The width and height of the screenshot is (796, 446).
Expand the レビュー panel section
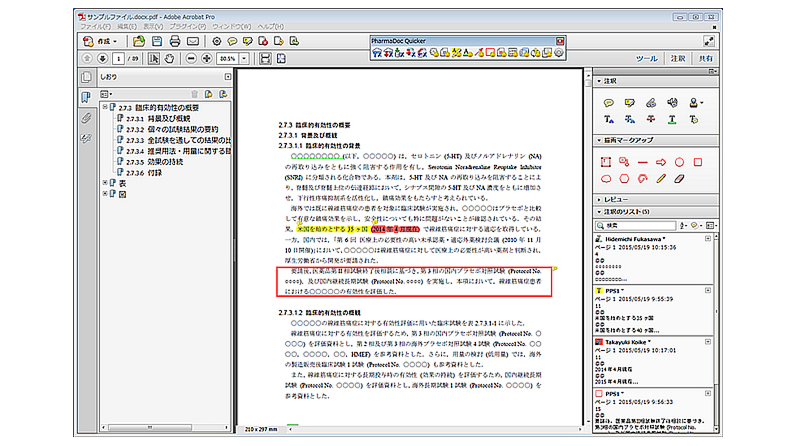(x=598, y=199)
